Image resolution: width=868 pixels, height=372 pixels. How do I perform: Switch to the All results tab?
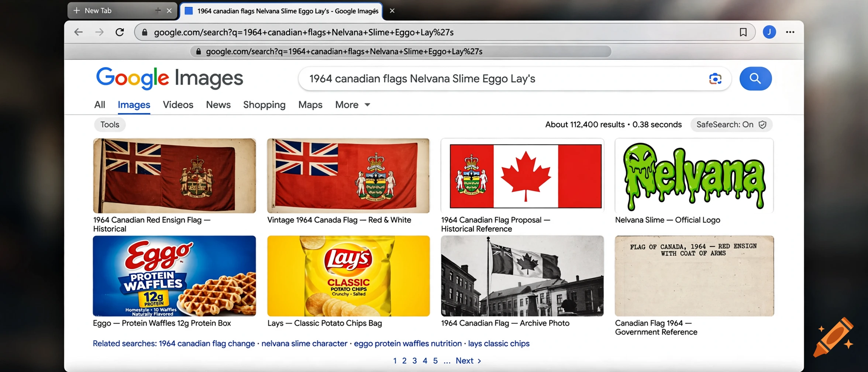click(100, 105)
